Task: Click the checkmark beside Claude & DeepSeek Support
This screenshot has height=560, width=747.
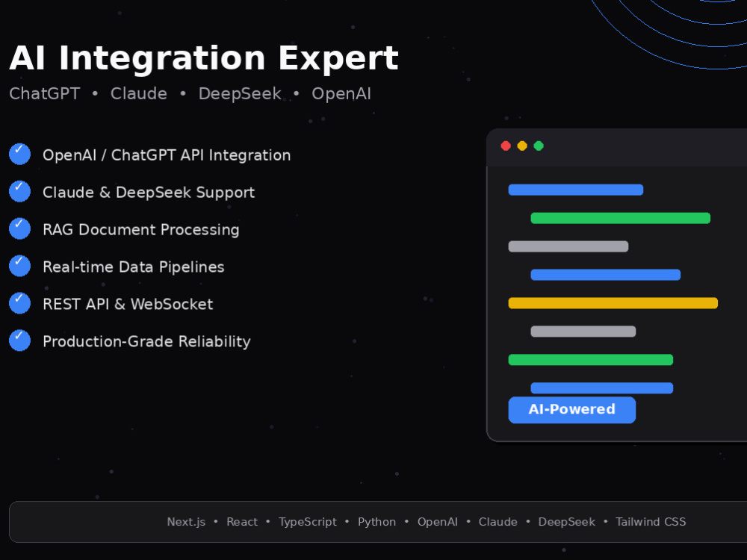Action: [x=19, y=191]
